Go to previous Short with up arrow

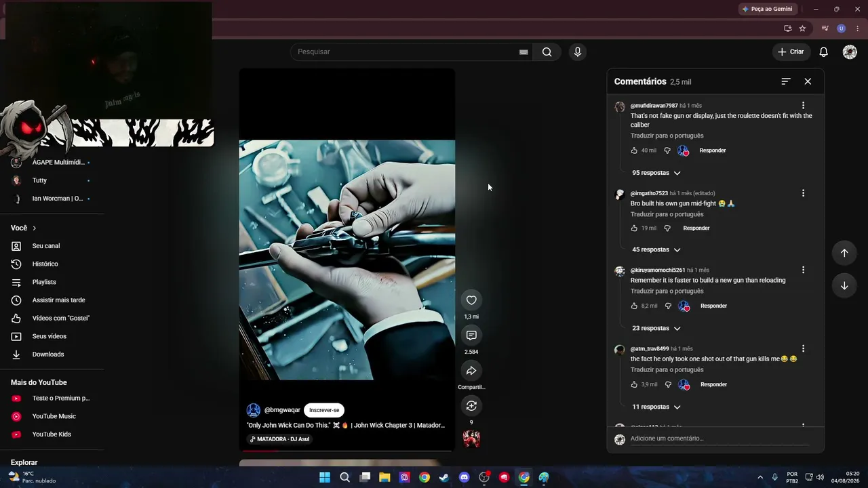coord(844,253)
